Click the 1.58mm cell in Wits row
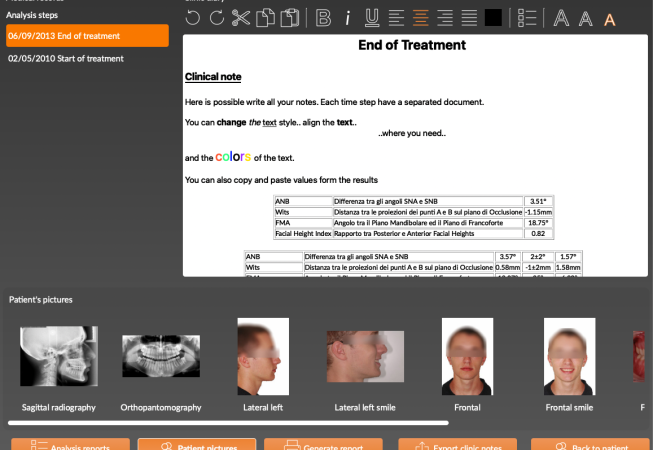Screen dimensions: 653x450 (x=568, y=267)
